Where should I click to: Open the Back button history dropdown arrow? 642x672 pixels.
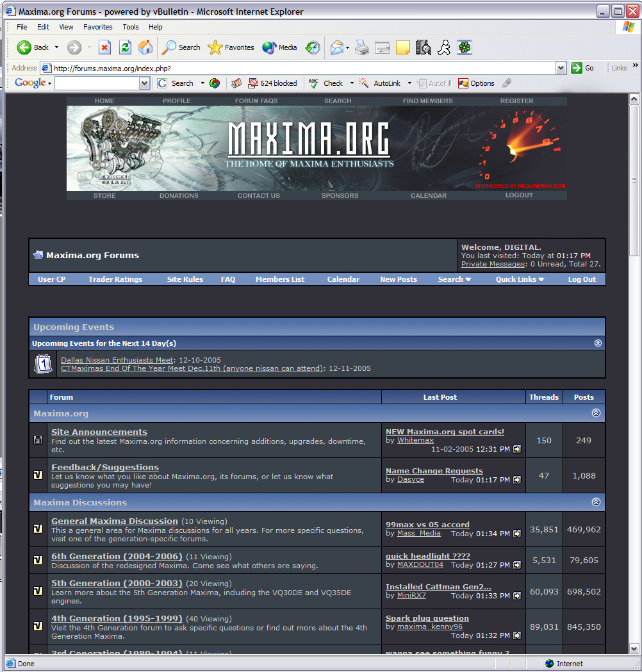click(56, 47)
